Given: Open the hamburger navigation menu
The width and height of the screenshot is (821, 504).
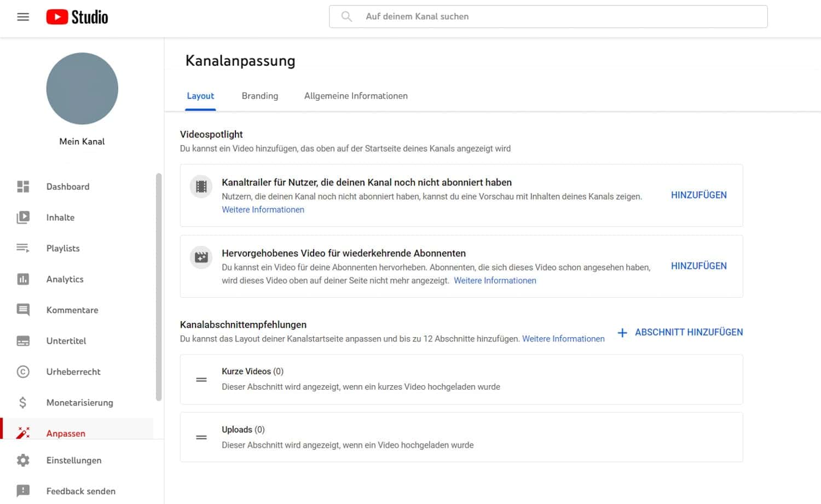Looking at the screenshot, I should coord(23,17).
